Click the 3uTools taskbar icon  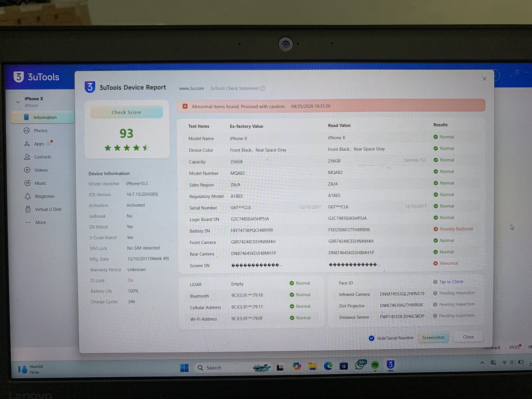tap(390, 365)
